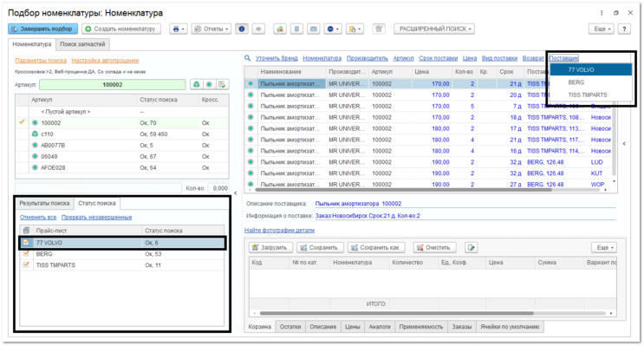
Task: Open the printer icon dropdown
Action: tap(179, 29)
